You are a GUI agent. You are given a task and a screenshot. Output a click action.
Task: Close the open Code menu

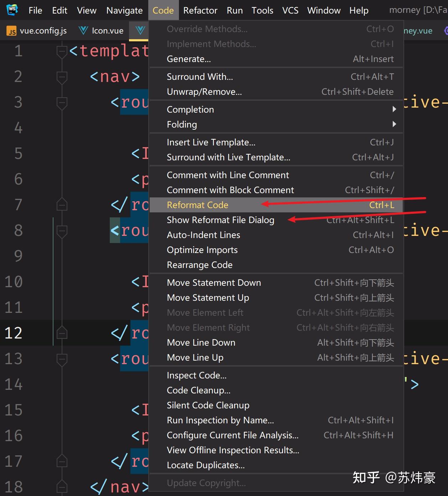click(x=163, y=10)
